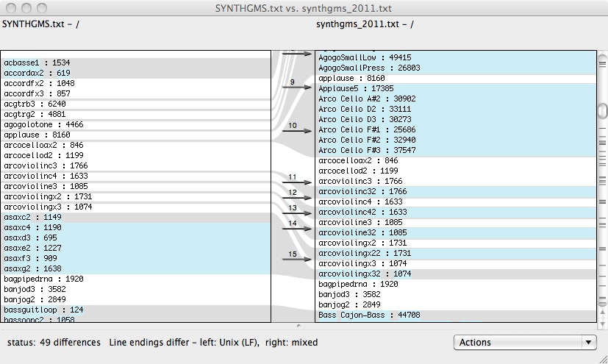Click the scroll up arrow near bottom right
Screen dimensions: 608x364
point(602,312)
